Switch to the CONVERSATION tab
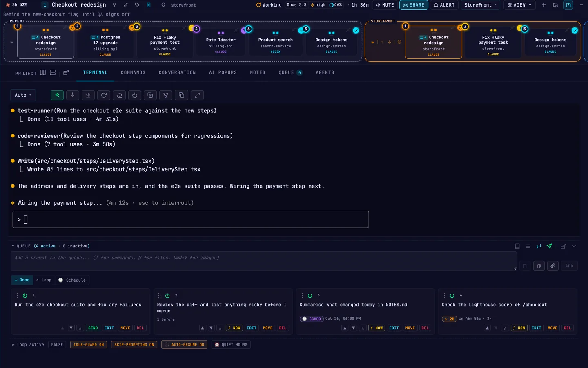The height and width of the screenshot is (368, 588). (x=177, y=72)
